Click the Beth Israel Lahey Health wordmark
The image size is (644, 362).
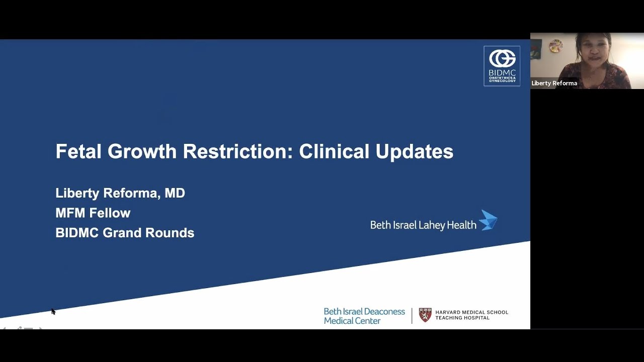click(x=423, y=225)
